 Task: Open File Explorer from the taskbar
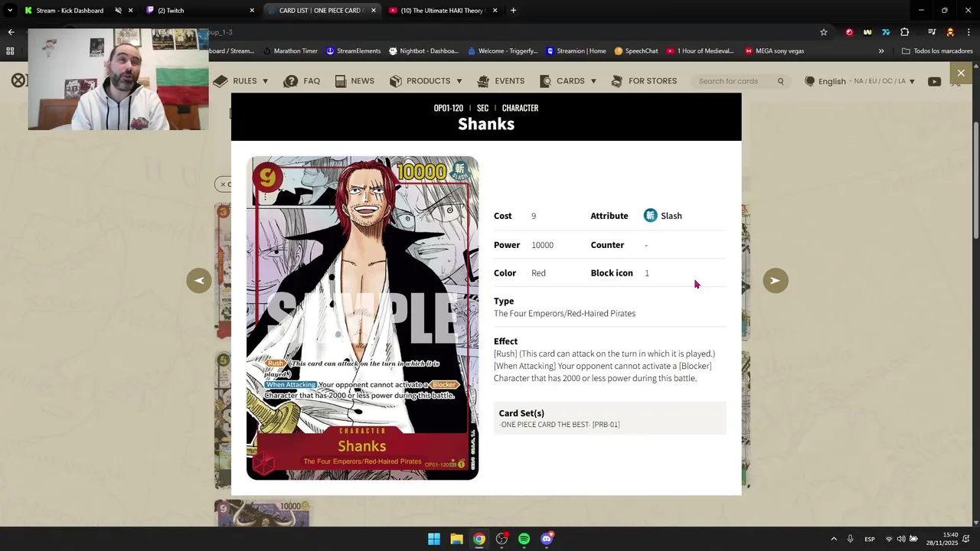(x=456, y=540)
